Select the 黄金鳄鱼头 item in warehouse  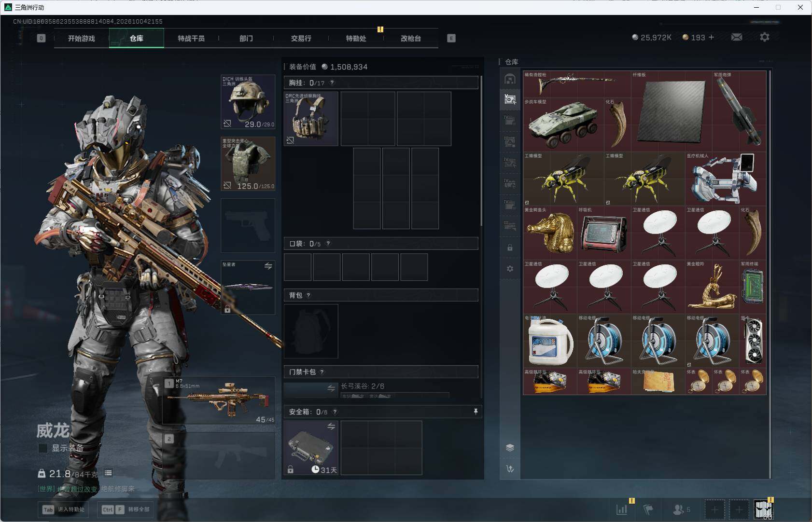[550, 233]
